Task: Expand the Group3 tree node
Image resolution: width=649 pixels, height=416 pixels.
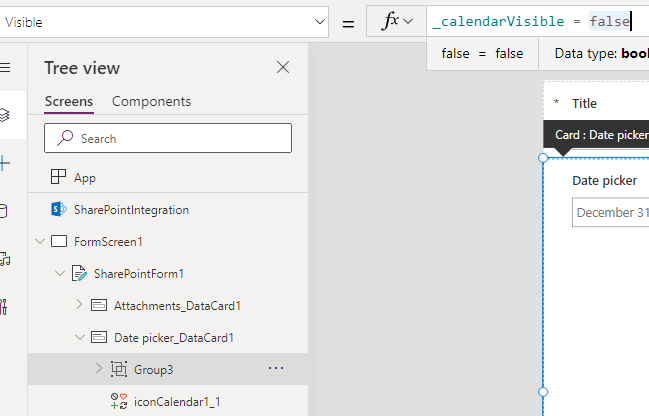Action: 99,369
